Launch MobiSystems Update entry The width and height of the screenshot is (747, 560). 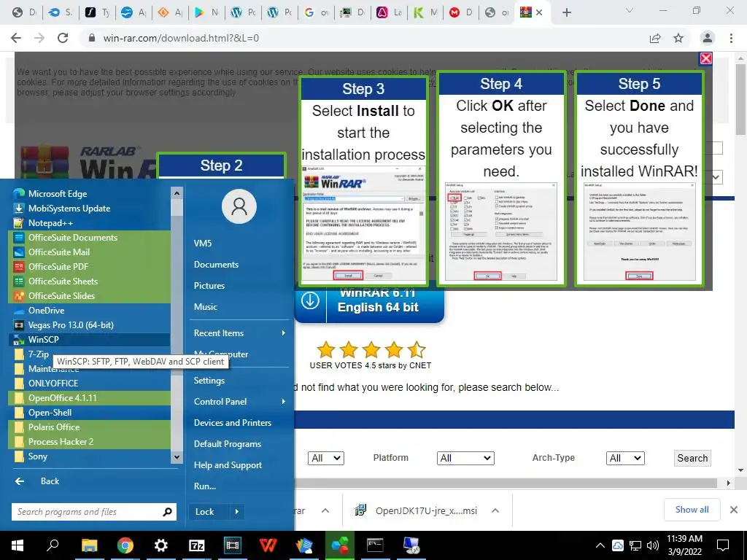coord(89,209)
